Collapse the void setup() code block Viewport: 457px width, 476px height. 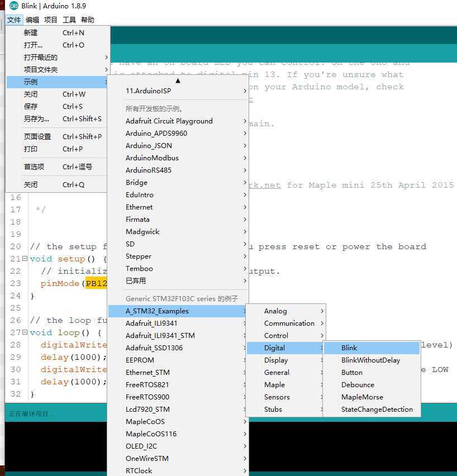[25, 259]
